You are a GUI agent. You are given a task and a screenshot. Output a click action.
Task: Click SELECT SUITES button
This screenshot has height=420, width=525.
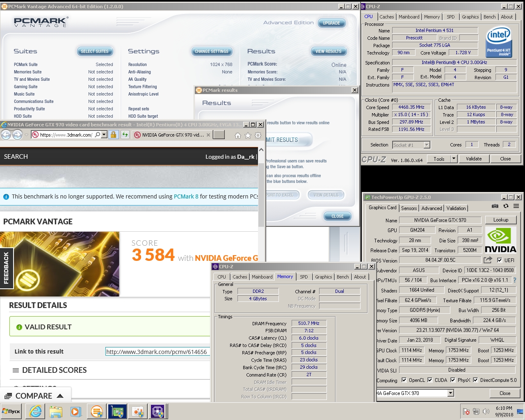click(95, 51)
